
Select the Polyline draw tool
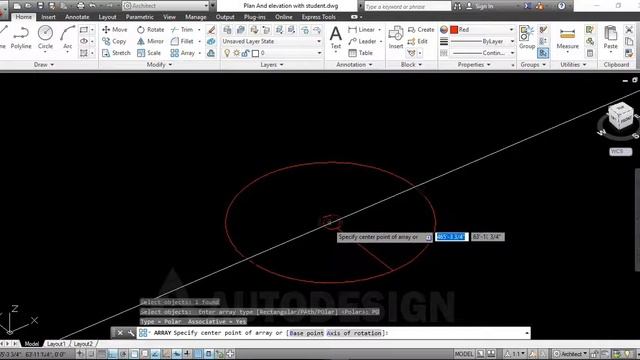pos(21,38)
